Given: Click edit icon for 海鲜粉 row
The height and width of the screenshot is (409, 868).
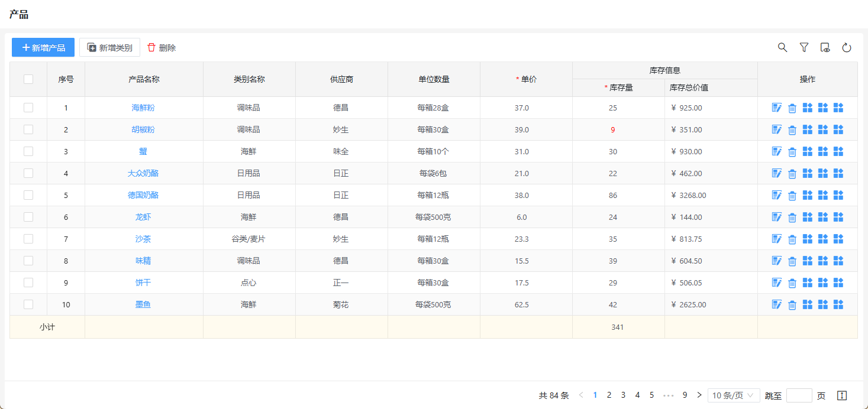Looking at the screenshot, I should point(777,108).
